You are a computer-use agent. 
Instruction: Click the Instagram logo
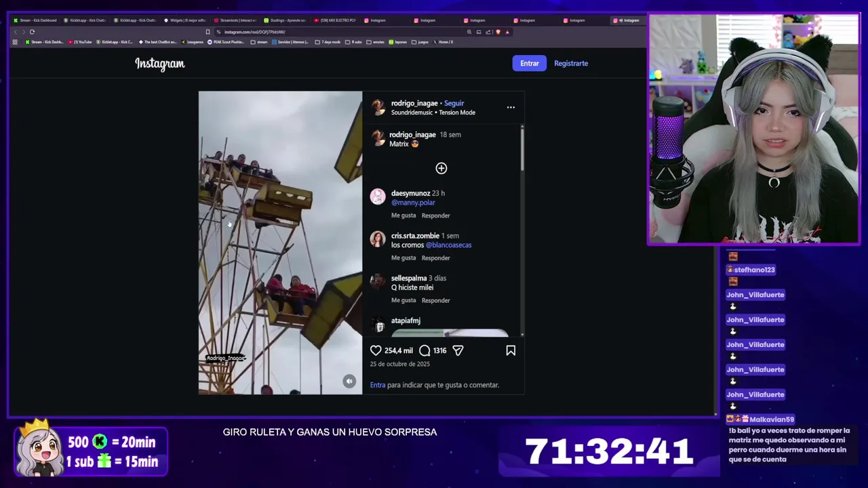(159, 64)
